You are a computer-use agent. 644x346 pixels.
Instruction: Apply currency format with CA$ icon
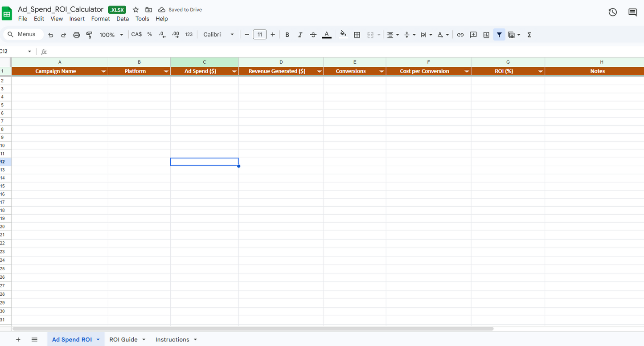[136, 34]
